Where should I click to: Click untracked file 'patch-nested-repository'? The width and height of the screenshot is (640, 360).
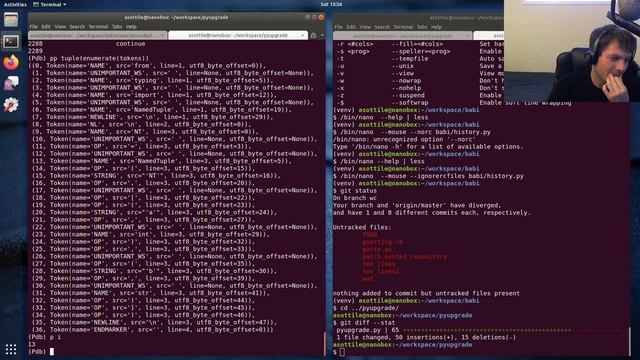point(404,257)
